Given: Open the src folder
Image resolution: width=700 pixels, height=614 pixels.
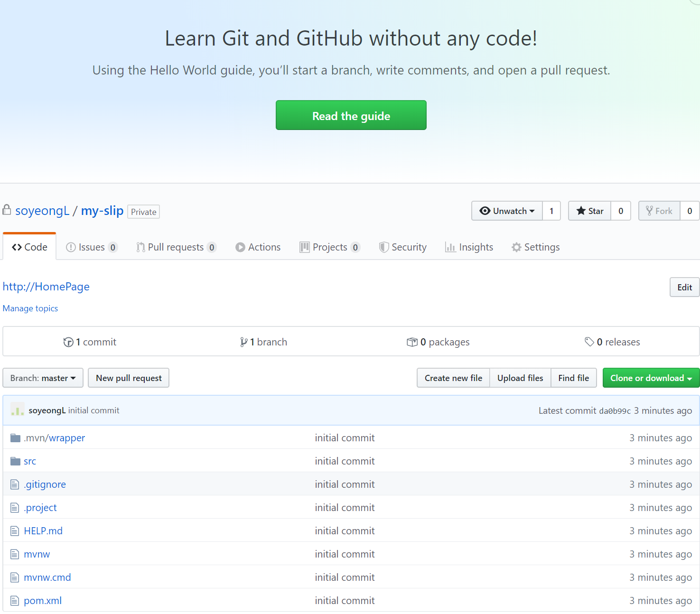Looking at the screenshot, I should pos(30,461).
